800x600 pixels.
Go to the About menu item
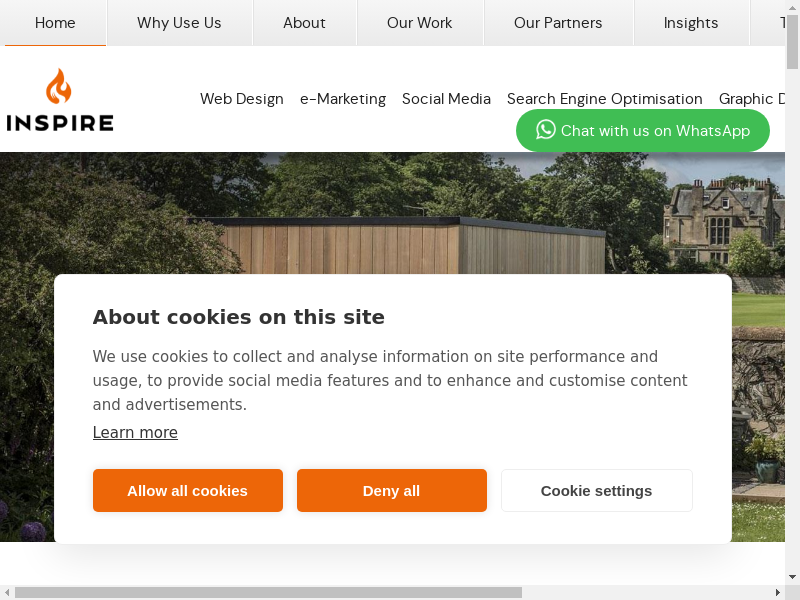[x=304, y=23]
